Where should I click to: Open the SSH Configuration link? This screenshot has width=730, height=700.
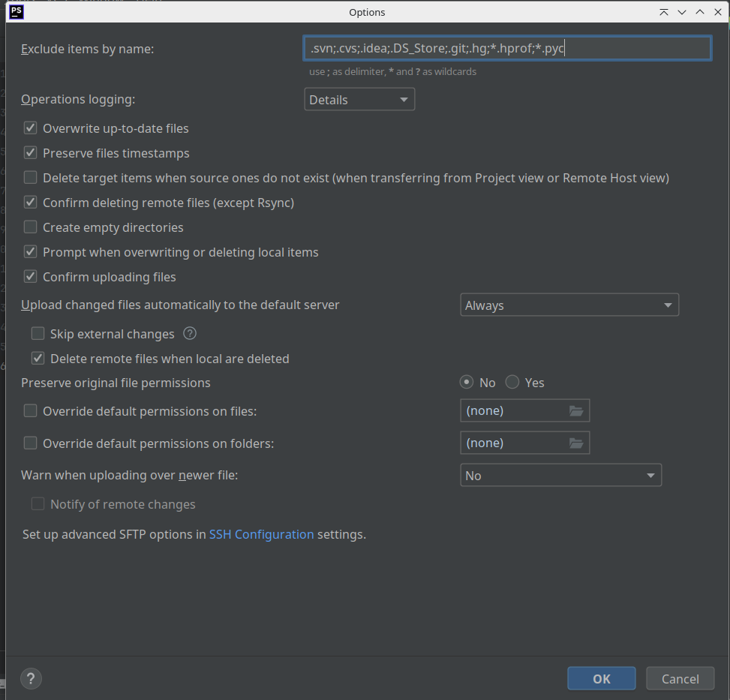(261, 535)
